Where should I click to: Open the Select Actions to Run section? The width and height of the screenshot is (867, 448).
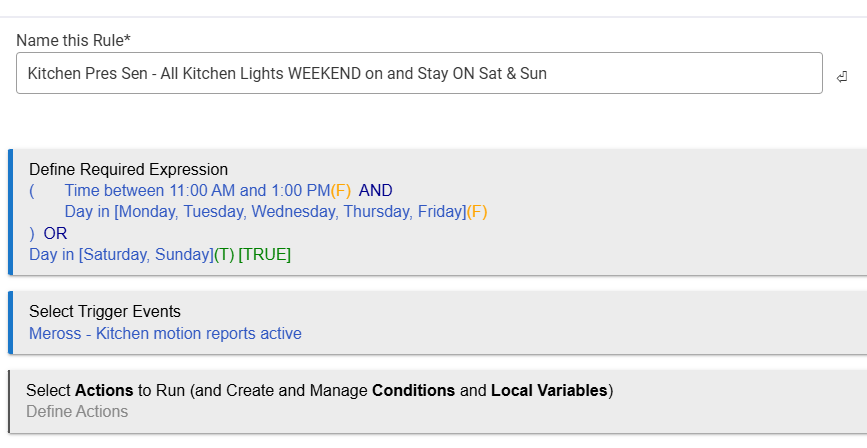tap(319, 390)
